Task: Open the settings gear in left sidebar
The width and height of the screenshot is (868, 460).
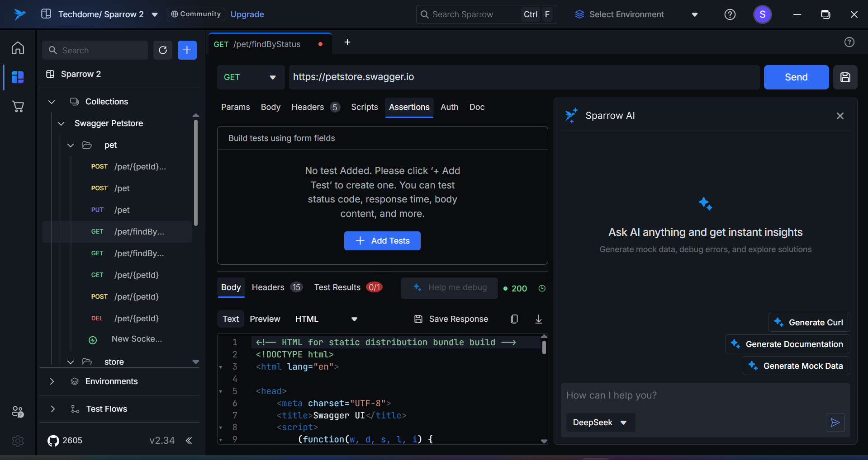Action: point(18,441)
